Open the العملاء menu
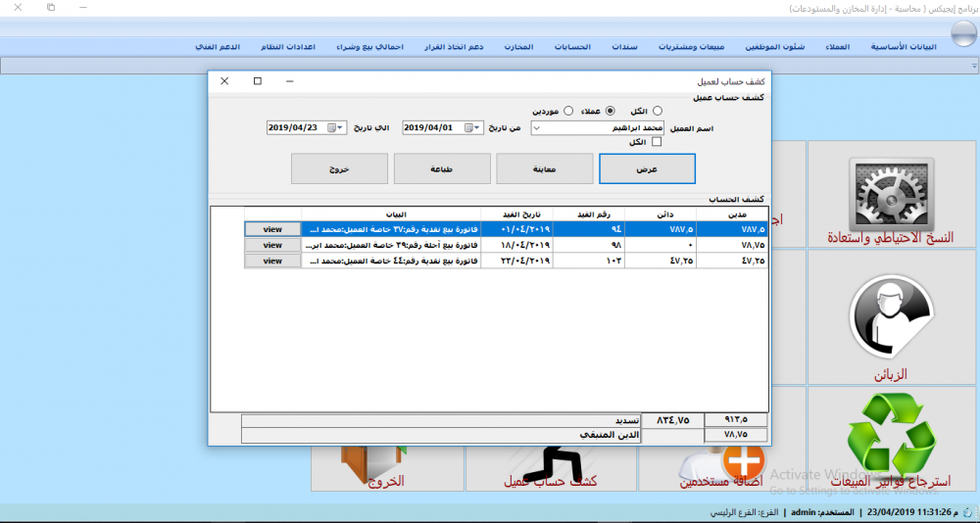 [838, 47]
